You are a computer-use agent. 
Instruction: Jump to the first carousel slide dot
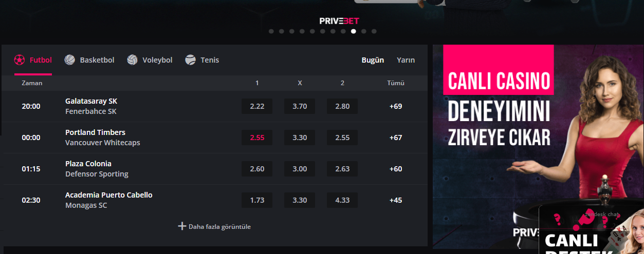[271, 31]
